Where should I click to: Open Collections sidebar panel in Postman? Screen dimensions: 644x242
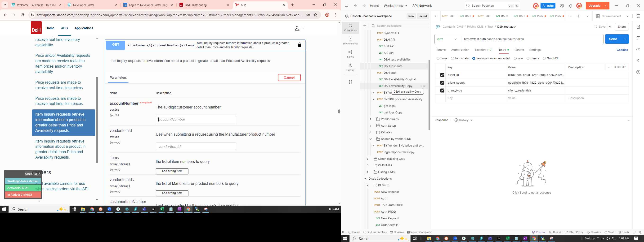tap(350, 27)
